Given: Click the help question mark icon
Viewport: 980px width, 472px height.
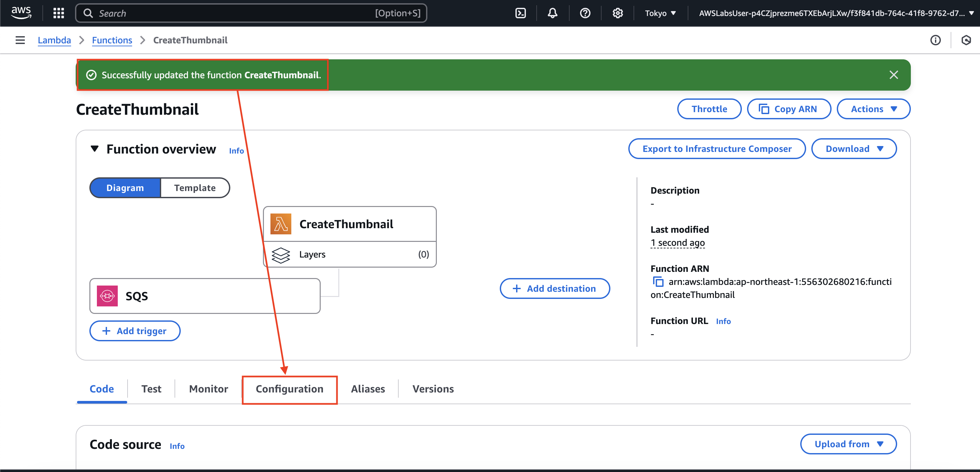Looking at the screenshot, I should coord(585,13).
